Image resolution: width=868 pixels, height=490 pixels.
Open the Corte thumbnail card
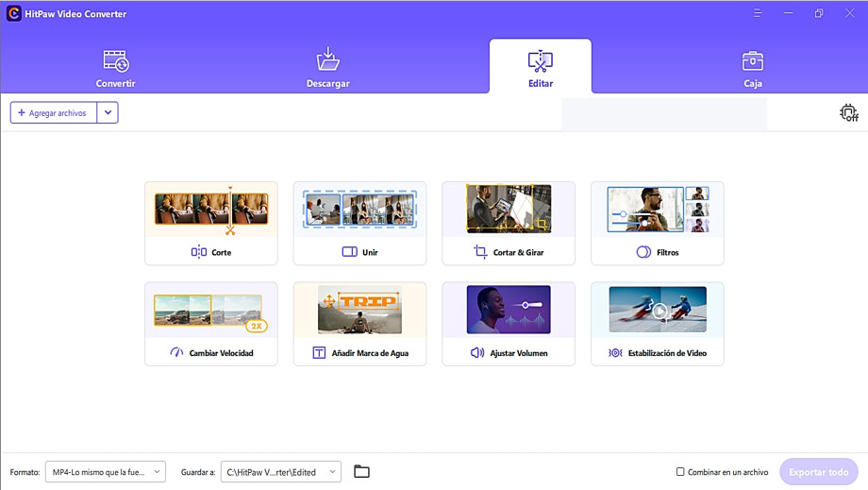click(211, 210)
